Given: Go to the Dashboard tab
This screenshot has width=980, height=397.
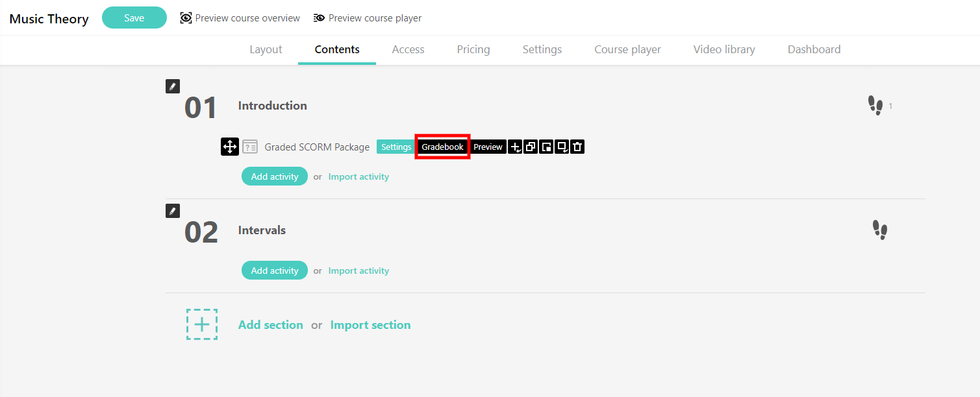Looking at the screenshot, I should 814,49.
